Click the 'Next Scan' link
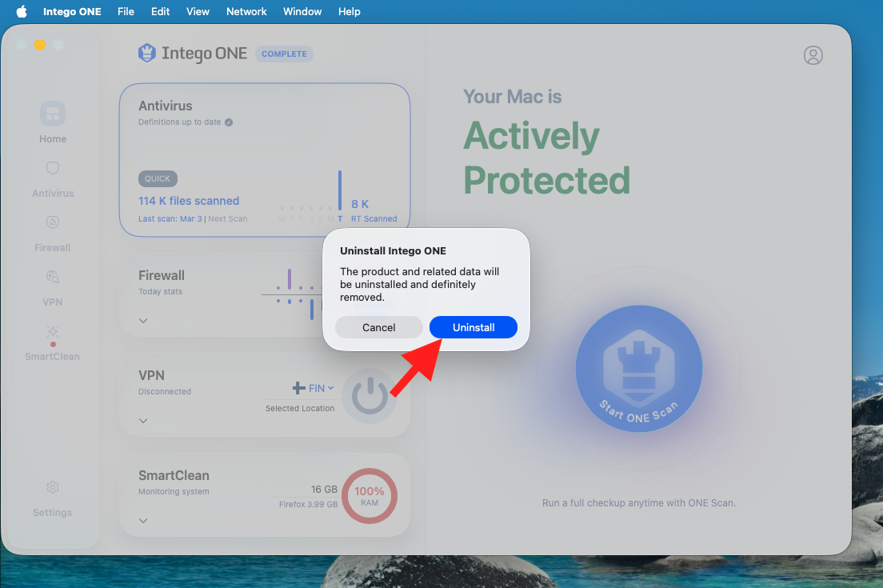Viewport: 883px width, 588px height. pyautogui.click(x=227, y=218)
